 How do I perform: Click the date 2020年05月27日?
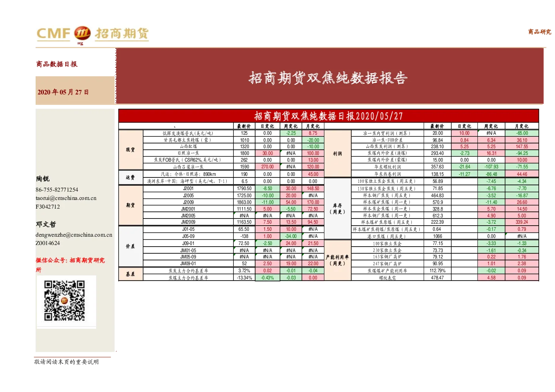[x=63, y=92]
